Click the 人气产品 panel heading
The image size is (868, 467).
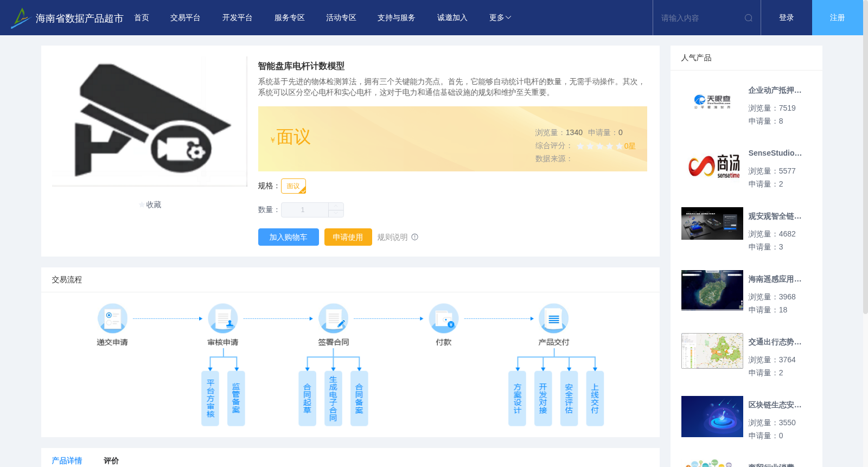point(696,58)
